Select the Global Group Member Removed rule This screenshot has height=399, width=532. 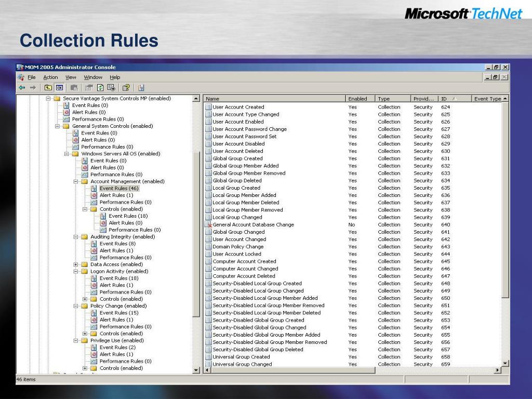pos(249,173)
